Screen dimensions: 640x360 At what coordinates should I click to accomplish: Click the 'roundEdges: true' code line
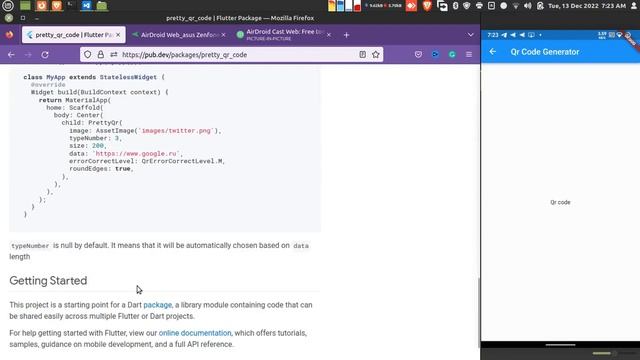coord(101,169)
